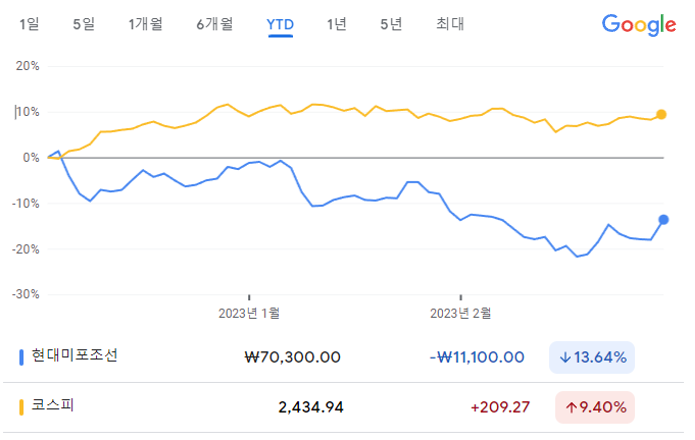View the 5년 chart range
Screen dimensions: 695x440
390,24
